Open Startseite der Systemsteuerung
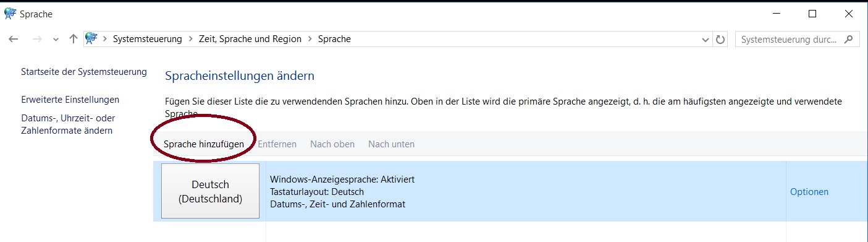 click(84, 72)
